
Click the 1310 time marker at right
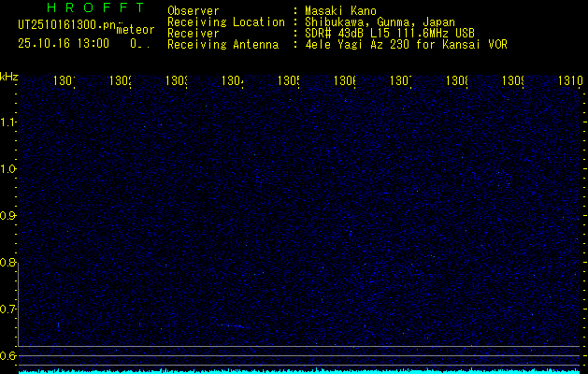(x=570, y=81)
